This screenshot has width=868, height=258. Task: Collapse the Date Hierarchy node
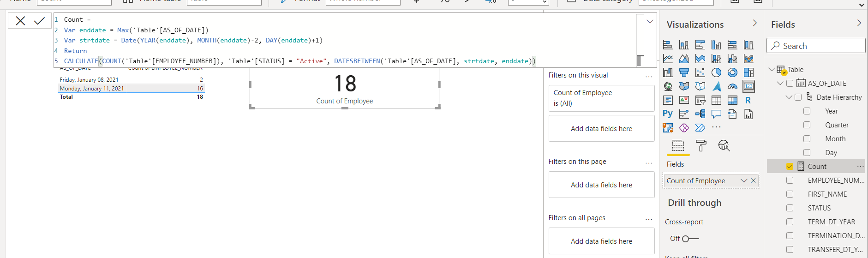[789, 97]
